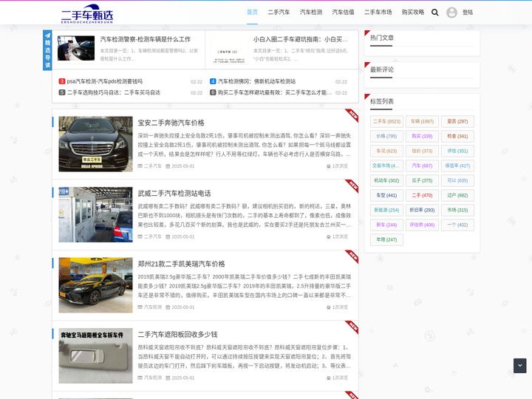The width and height of the screenshot is (532, 399).
Task: Select tag 新车 (244)
Action: (x=386, y=225)
